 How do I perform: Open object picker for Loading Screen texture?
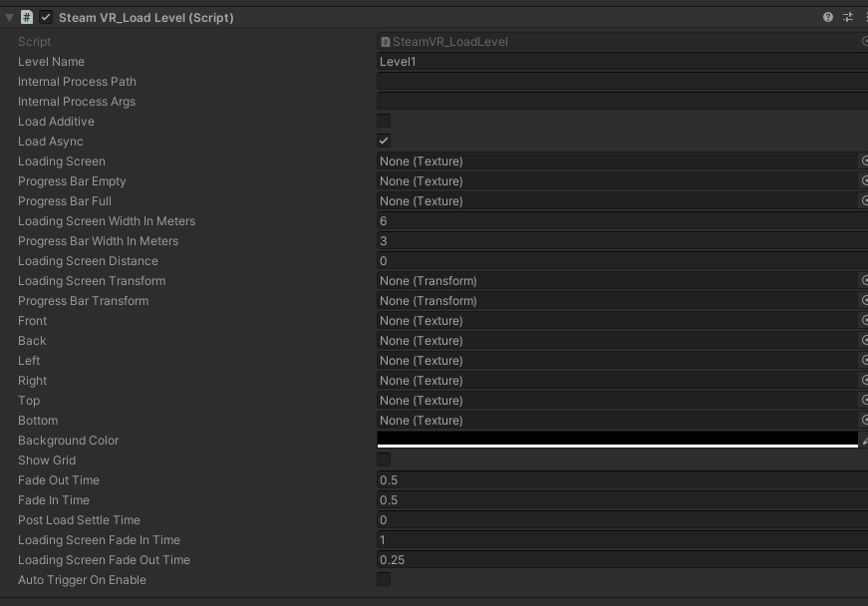click(x=863, y=160)
